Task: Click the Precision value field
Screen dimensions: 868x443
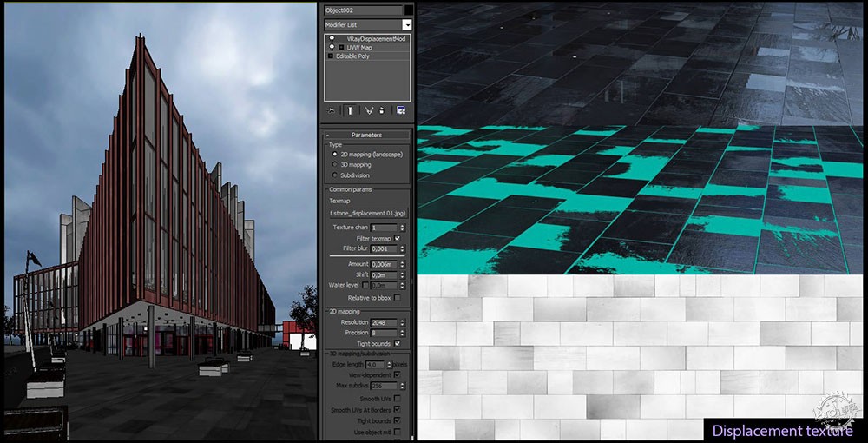Action: pos(384,333)
